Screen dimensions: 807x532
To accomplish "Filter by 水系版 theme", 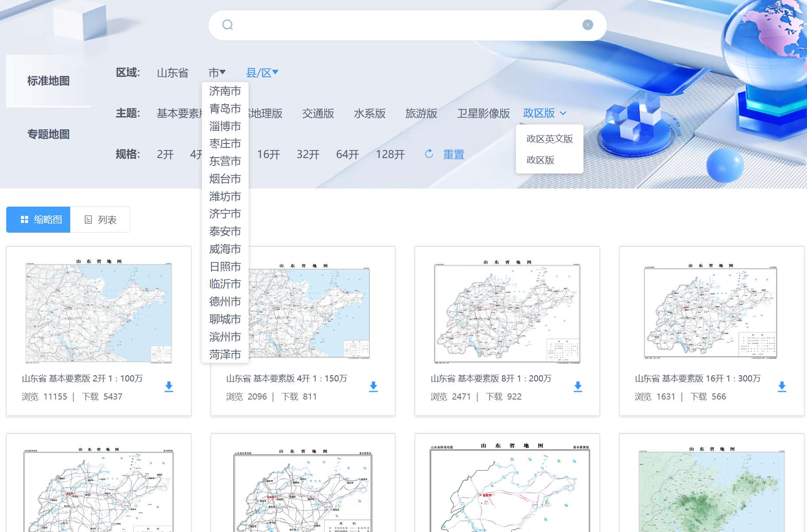I will pos(370,113).
